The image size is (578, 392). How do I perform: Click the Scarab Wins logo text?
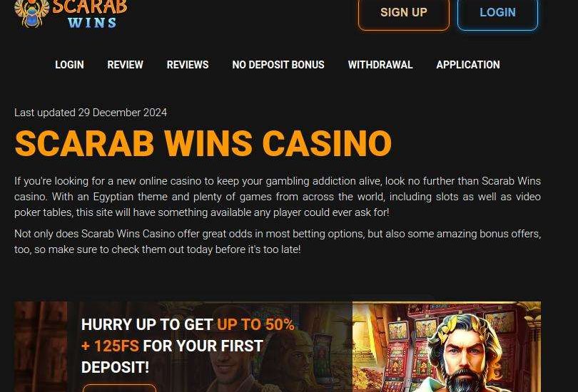coord(90,14)
